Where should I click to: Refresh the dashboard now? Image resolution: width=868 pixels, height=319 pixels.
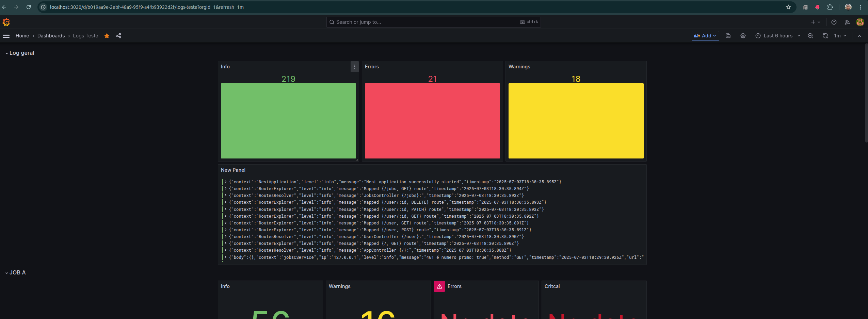tap(825, 36)
